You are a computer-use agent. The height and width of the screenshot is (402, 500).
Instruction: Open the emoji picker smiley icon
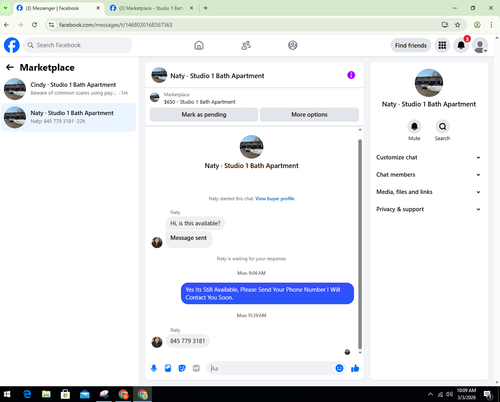click(x=339, y=368)
